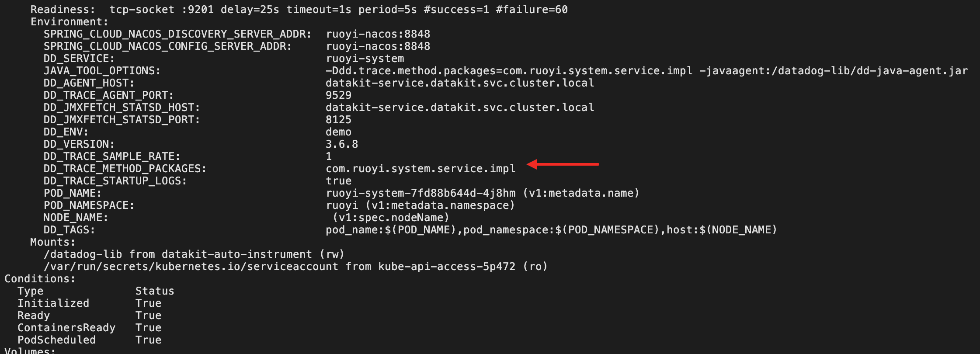Click the DD_TRACE_AGENT_PORT value 9529
Screen dimensions: 980x354
click(x=338, y=95)
